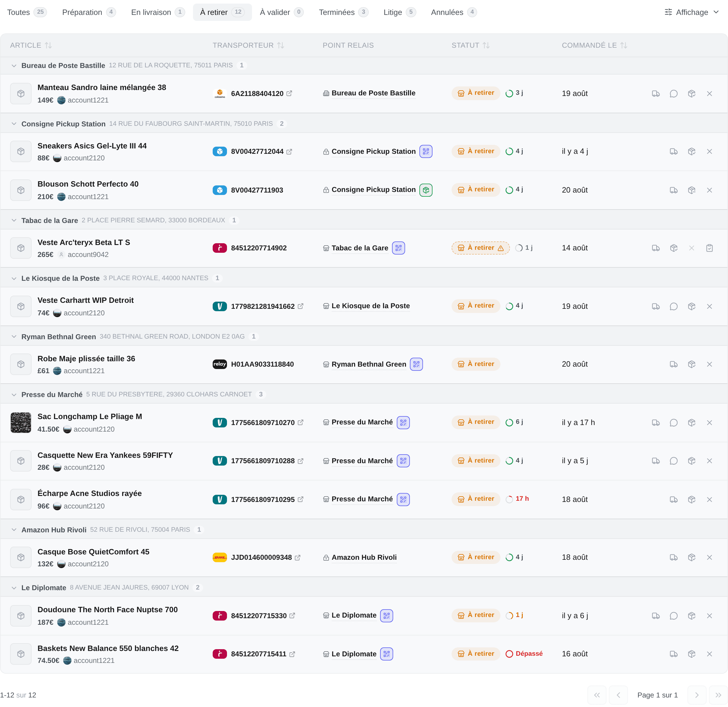Open message bubble for Veste Carhartt WIP Detroit
The width and height of the screenshot is (728, 707).
(673, 307)
